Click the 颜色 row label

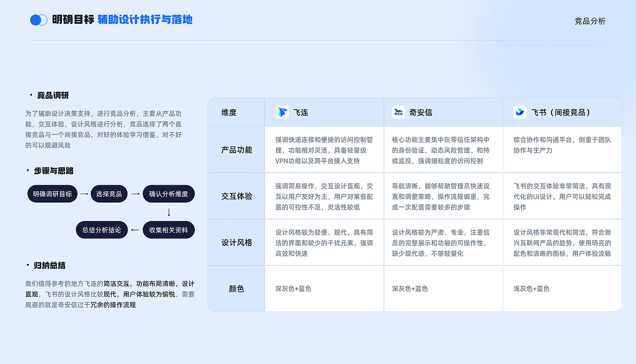click(x=237, y=289)
